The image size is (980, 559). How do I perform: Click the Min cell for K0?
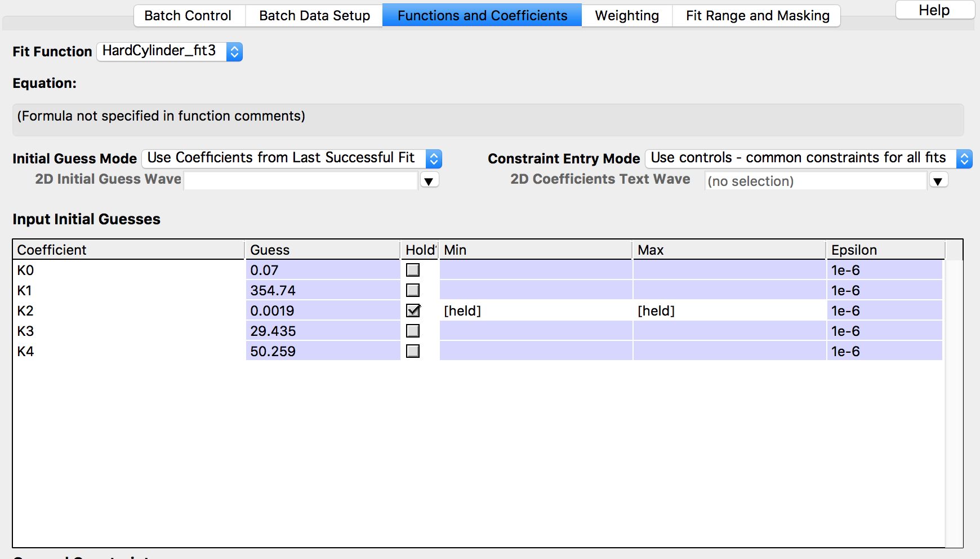(536, 270)
